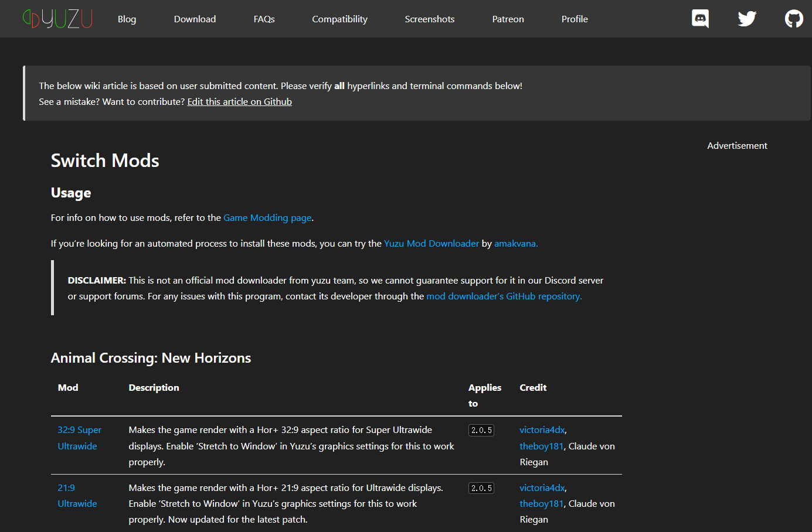The width and height of the screenshot is (812, 532).
Task: Open the Game Modding page link
Action: [267, 217]
